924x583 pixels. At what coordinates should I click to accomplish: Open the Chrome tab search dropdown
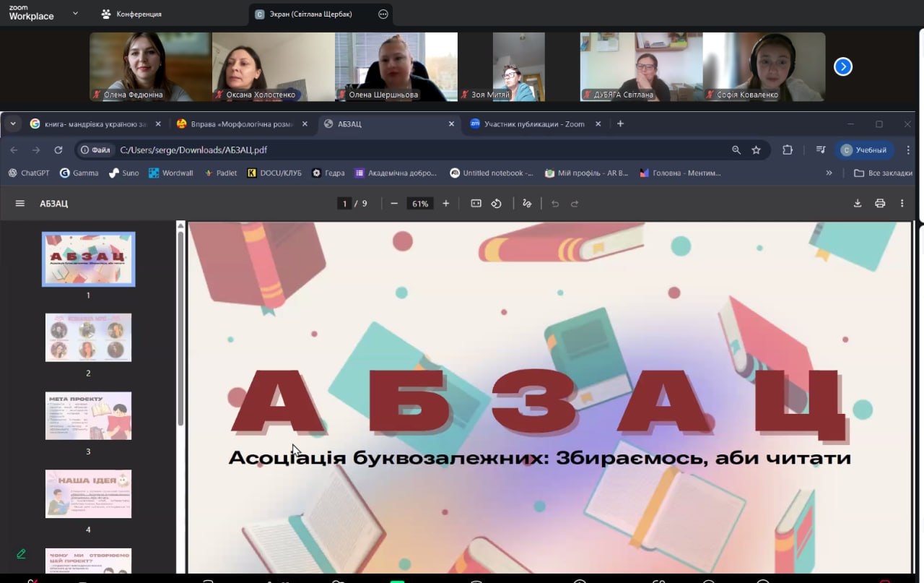tap(13, 124)
